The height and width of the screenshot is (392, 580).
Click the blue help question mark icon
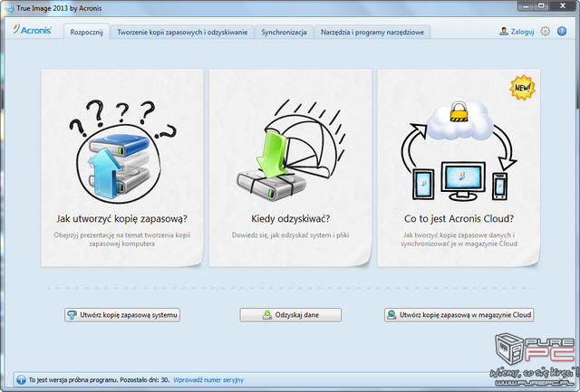562,32
